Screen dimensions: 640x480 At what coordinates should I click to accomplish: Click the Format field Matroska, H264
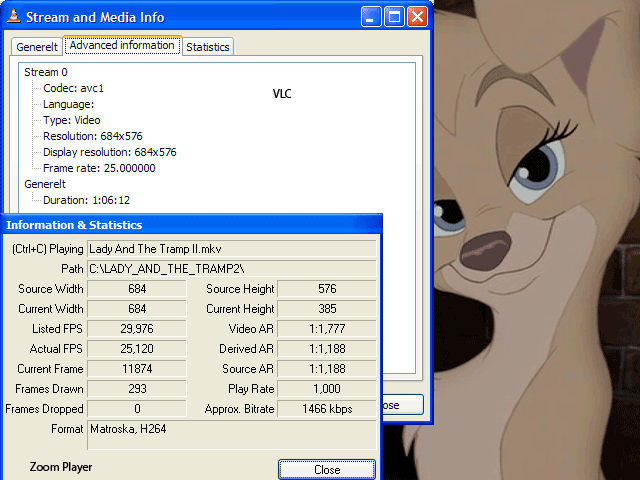(231, 435)
